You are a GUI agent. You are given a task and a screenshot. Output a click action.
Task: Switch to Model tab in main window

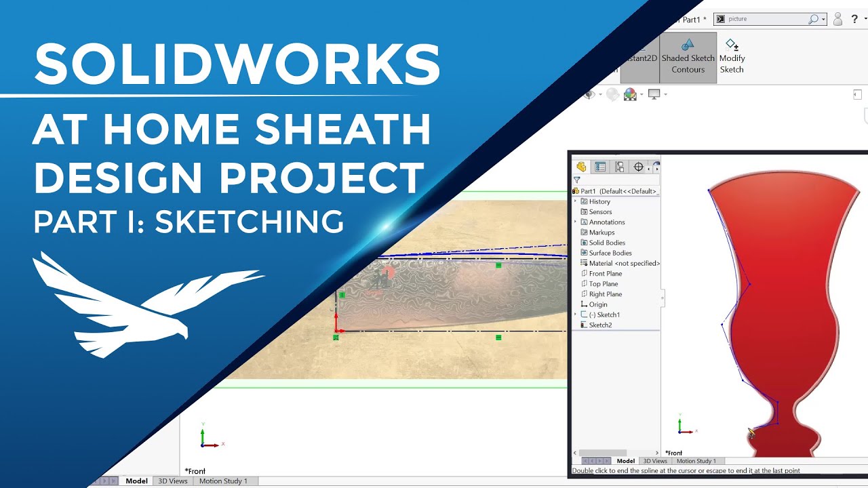coord(136,481)
